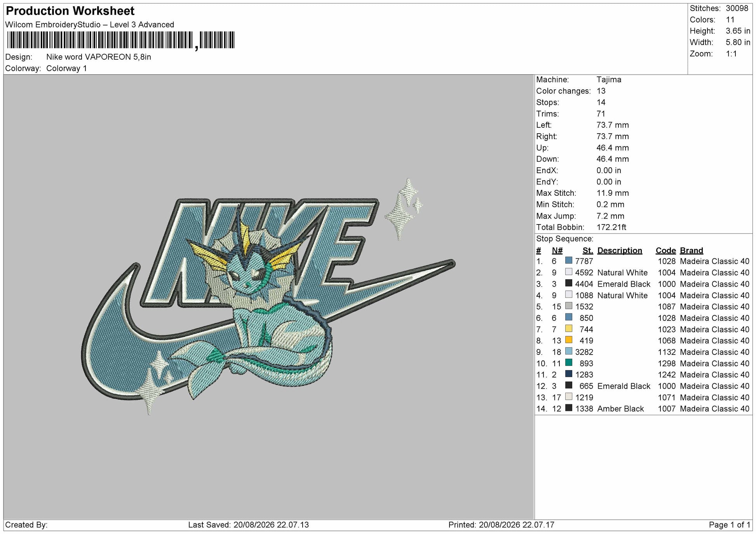Click the Max Stitch value 11.9 mm
This screenshot has height=534, width=756.
pos(613,193)
